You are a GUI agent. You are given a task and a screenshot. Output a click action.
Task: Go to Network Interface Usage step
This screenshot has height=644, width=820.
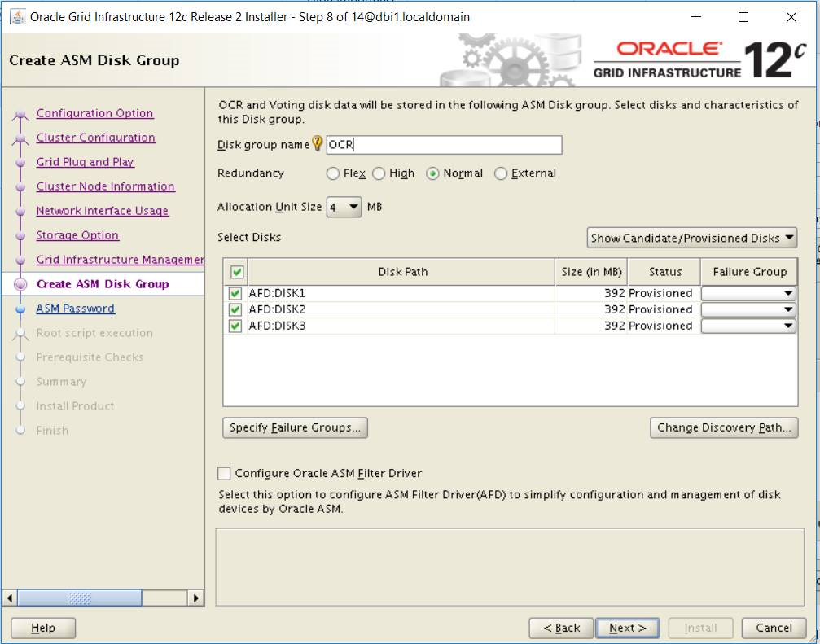(x=103, y=211)
